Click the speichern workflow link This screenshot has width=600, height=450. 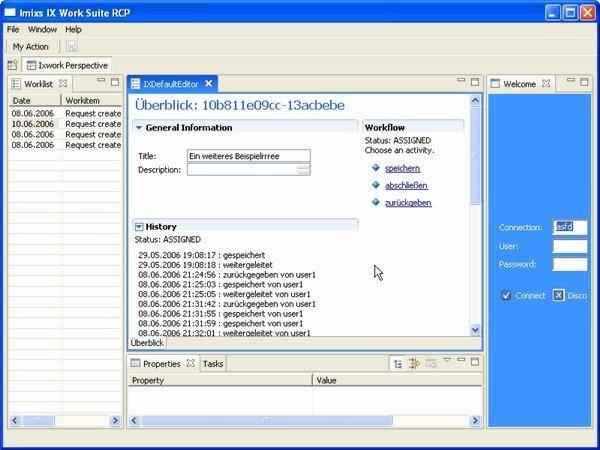click(403, 168)
